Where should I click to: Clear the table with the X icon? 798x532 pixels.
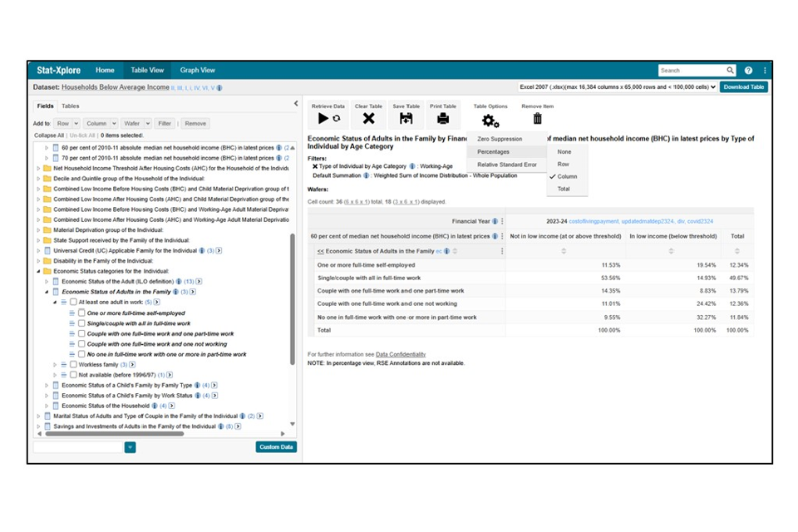click(368, 119)
